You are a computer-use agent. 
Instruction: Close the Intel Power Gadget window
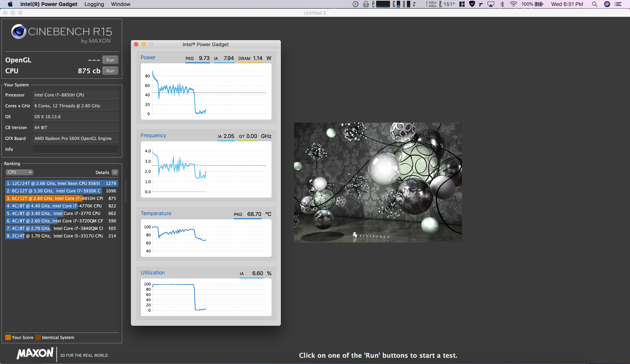[136, 44]
